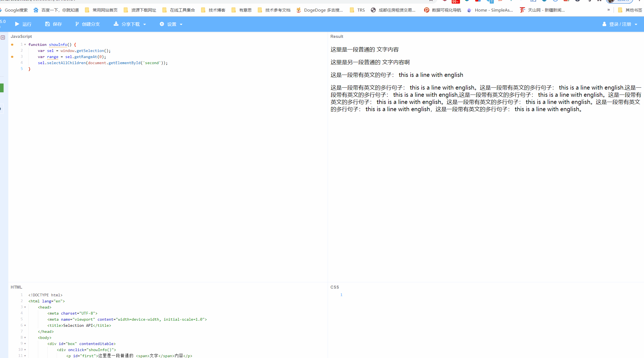This screenshot has width=644, height=358.
Task: Open the 资源下载网址 bookmark folder
Action: 140,10
